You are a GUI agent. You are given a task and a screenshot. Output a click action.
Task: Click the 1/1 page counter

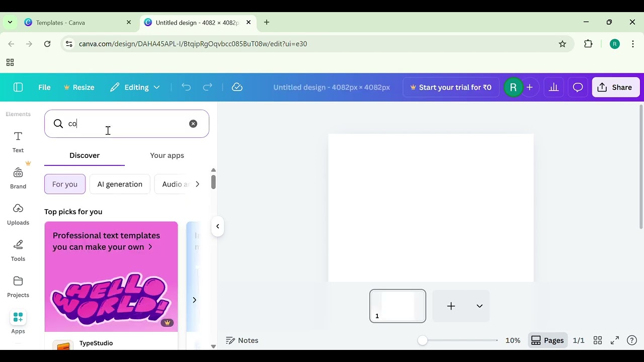point(579,340)
